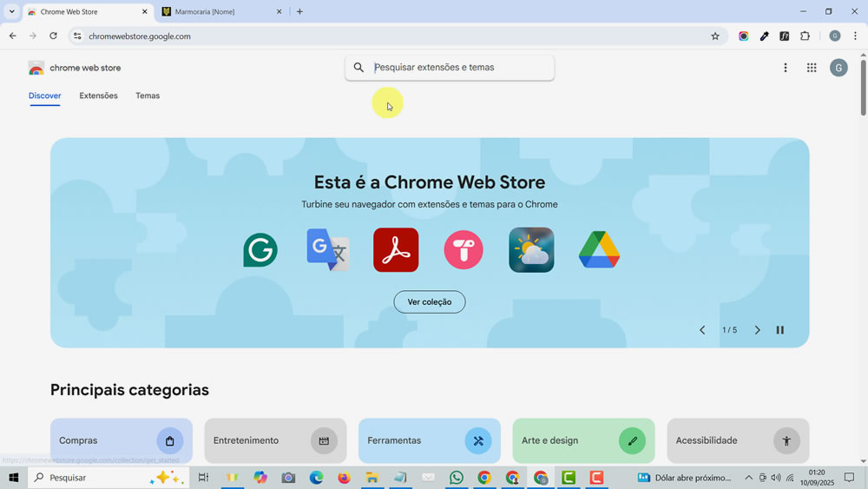Open the Chrome profile avatar in toolbar

835,36
